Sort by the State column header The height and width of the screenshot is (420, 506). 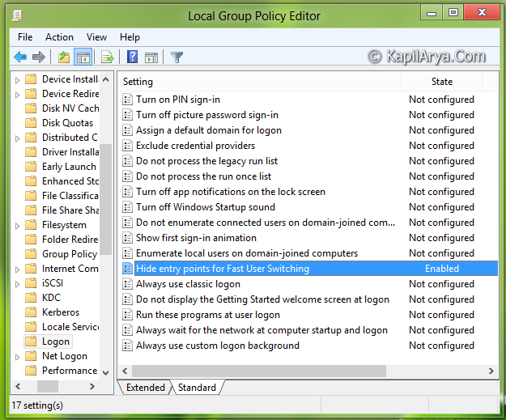(x=441, y=82)
